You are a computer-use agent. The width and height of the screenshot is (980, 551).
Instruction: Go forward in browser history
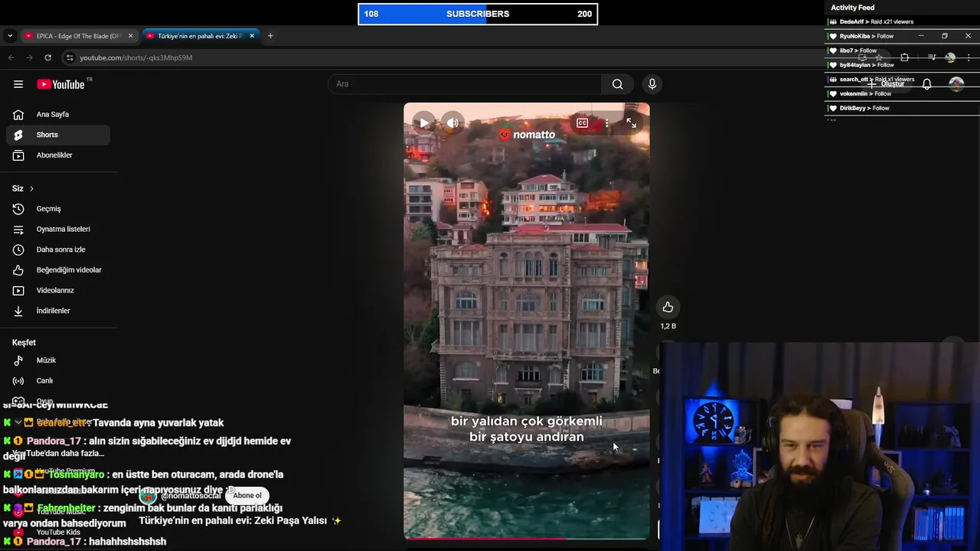29,57
